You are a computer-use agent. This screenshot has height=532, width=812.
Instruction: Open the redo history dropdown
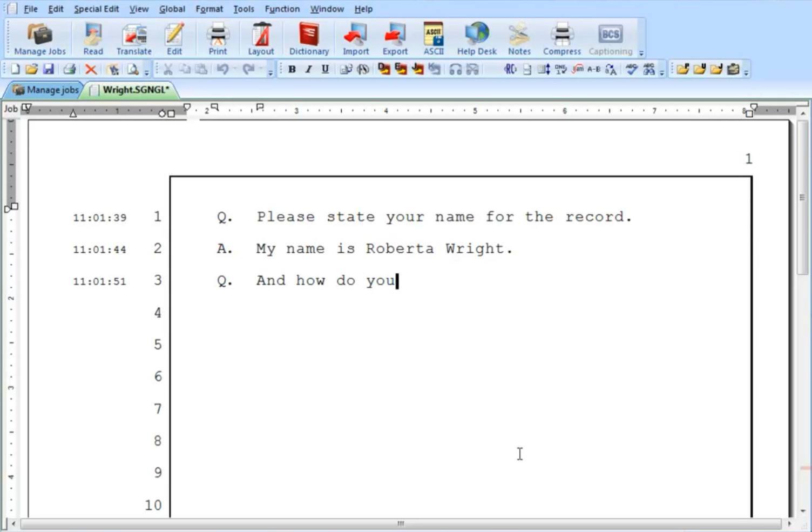(x=261, y=69)
